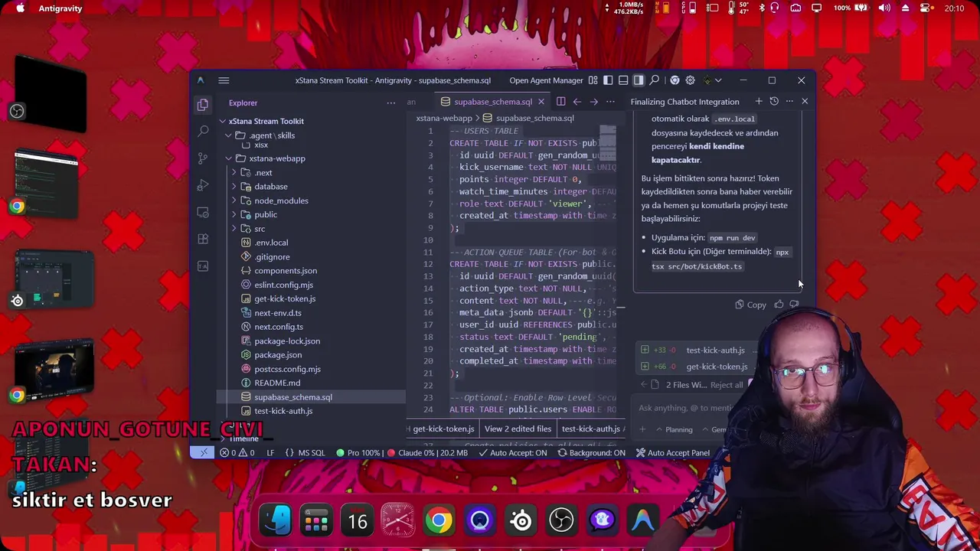This screenshot has width=980, height=551.
Task: Open the Search view in activity bar
Action: [x=203, y=131]
